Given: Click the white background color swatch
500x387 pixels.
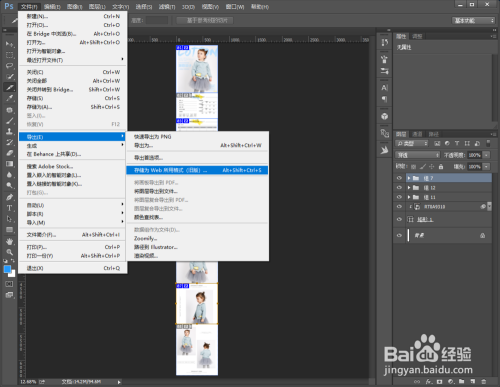Looking at the screenshot, I should coord(12,274).
